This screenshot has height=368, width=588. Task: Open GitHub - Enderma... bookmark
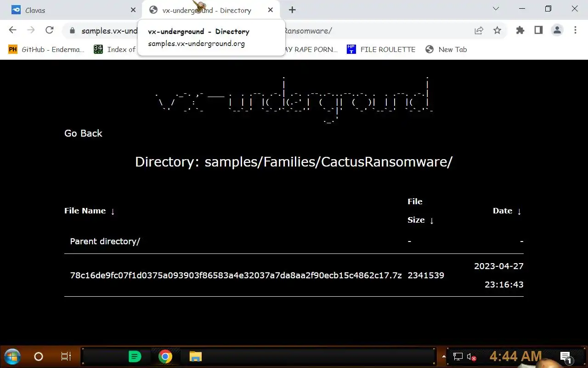[x=46, y=49]
